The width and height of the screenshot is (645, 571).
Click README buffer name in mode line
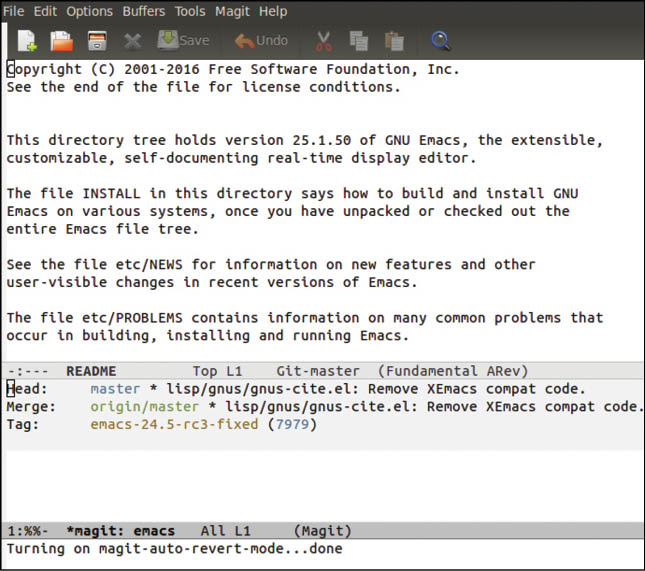(91, 371)
